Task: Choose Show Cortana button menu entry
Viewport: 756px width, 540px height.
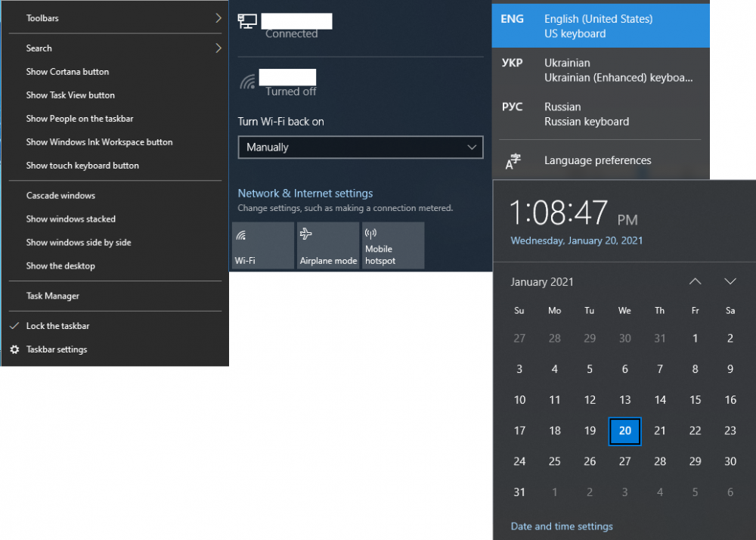Action: tap(67, 72)
